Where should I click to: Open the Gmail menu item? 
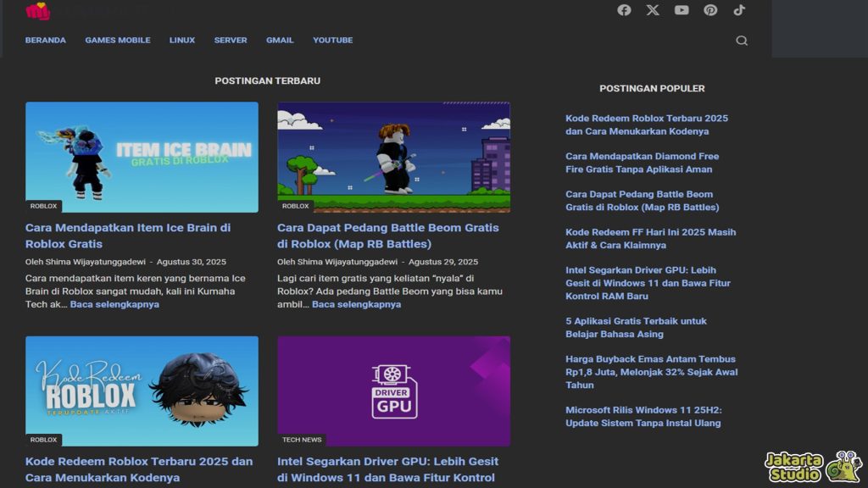pyautogui.click(x=280, y=41)
